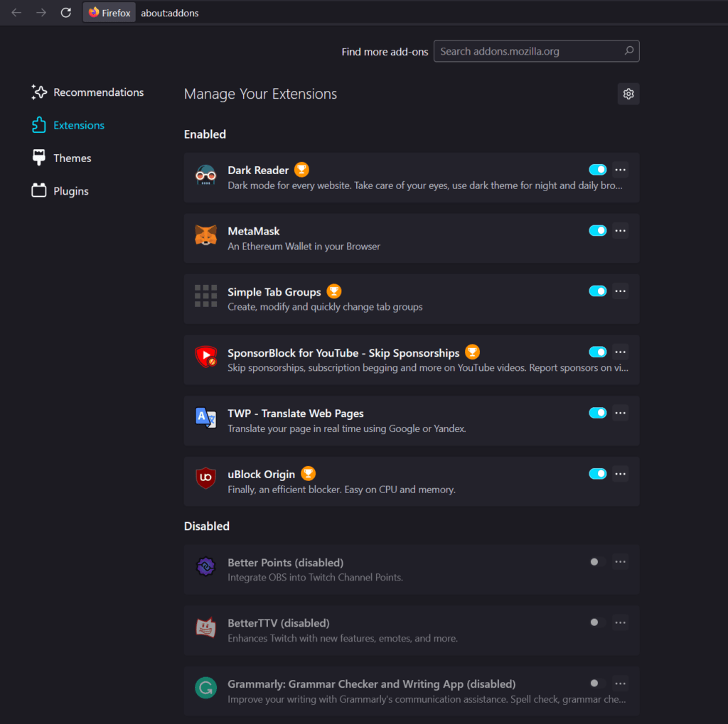Open the Recommendations section
Image resolution: width=728 pixels, height=724 pixels.
tap(87, 92)
